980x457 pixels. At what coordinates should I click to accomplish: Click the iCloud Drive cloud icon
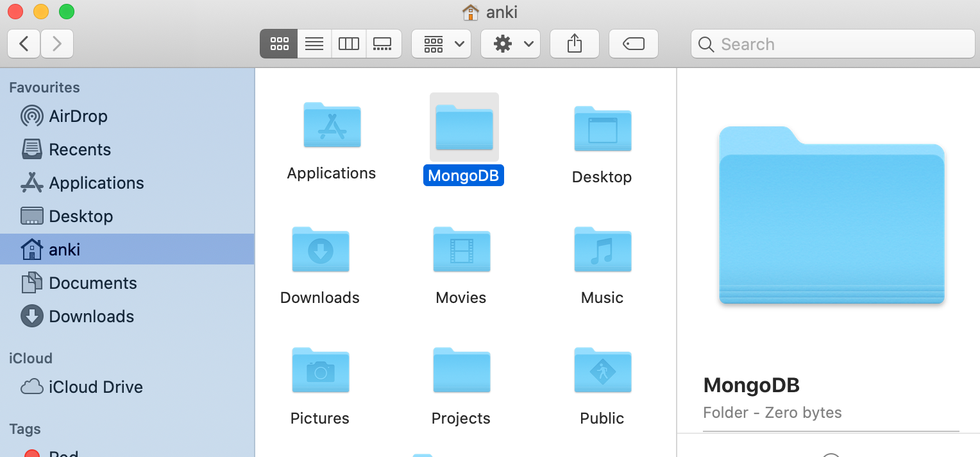tap(32, 387)
